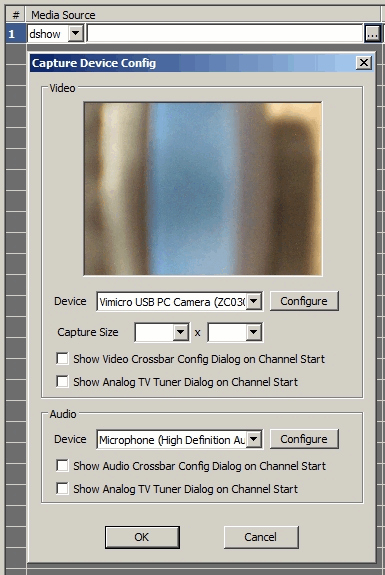
Task: Click the media source path input field
Action: (x=225, y=34)
